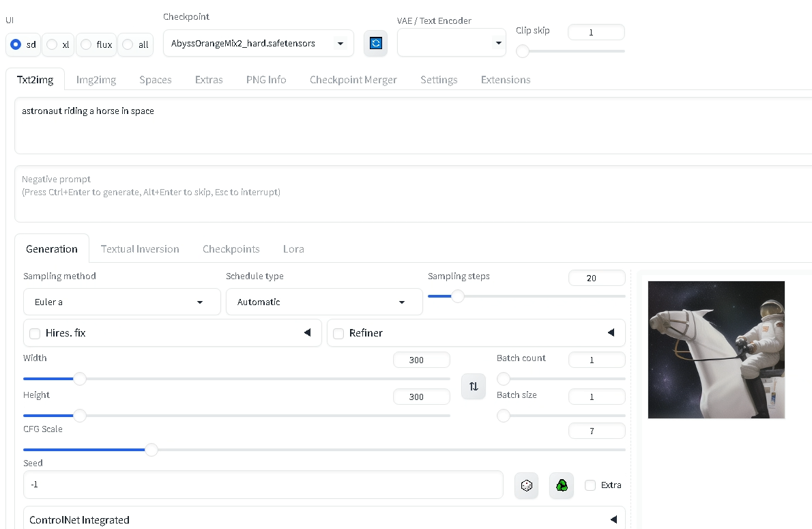812x529 pixels.
Task: Click the Batch size number field
Action: coord(596,397)
